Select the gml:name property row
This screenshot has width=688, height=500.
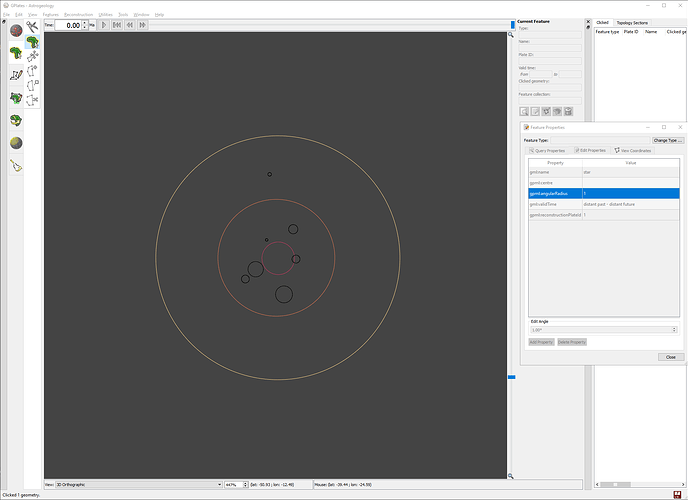(604, 172)
